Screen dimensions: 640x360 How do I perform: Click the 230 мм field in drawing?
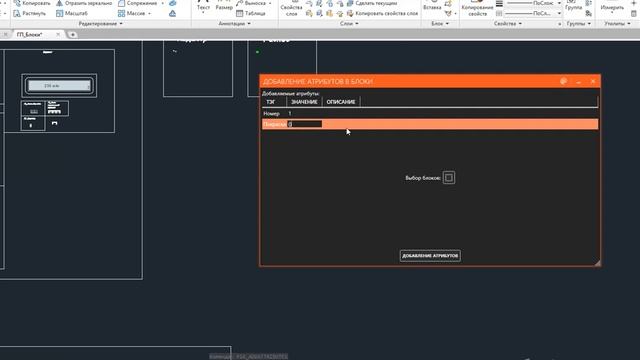[59, 86]
